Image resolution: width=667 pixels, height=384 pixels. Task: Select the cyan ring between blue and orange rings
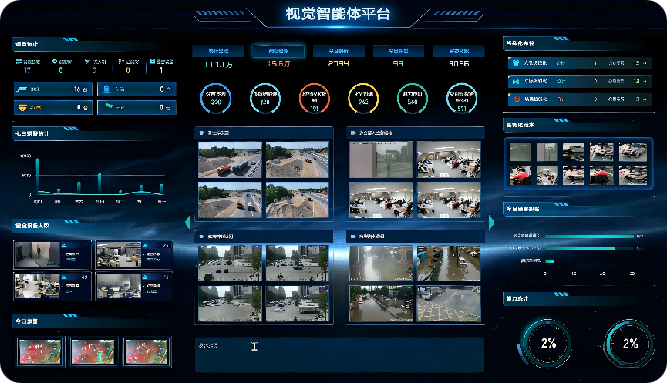pyautogui.click(x=265, y=98)
